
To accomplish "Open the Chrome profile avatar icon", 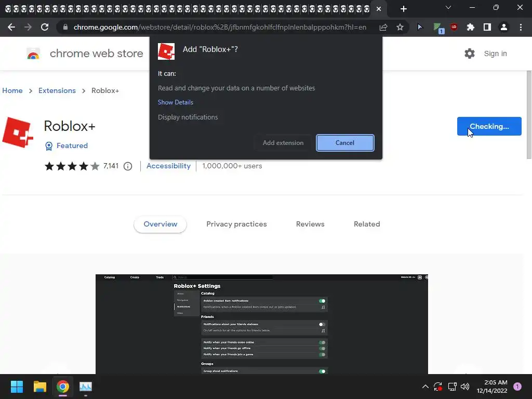I will 504,27.
